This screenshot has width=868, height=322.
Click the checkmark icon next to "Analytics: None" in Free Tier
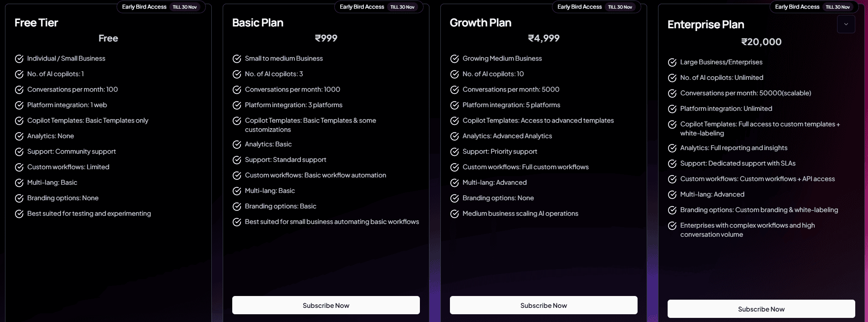coord(19,136)
